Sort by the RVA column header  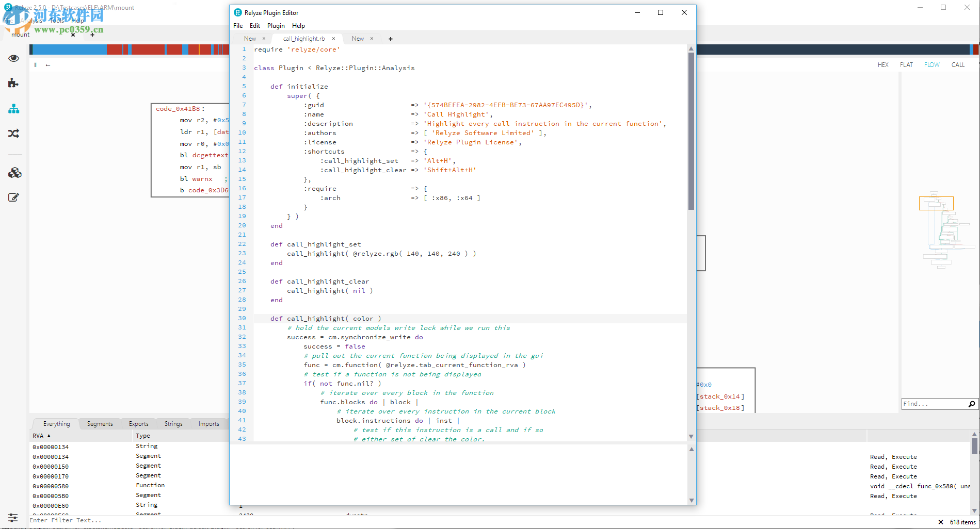(82, 436)
